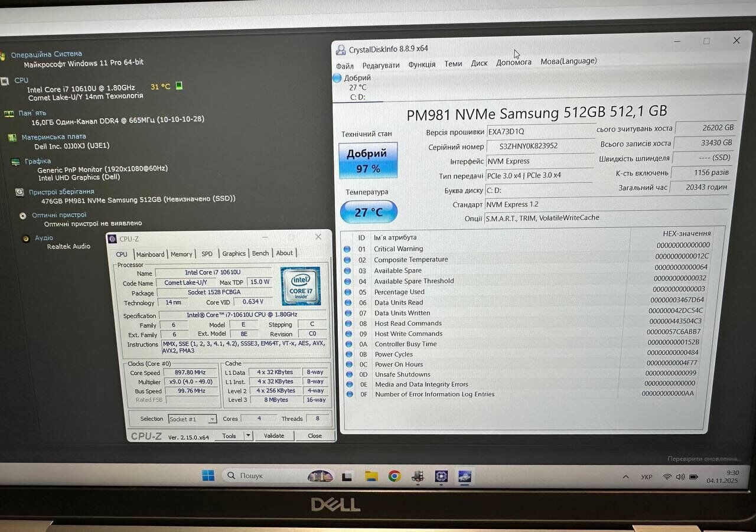Click the Windows Start button
This screenshot has width=756, height=532.
(x=208, y=475)
